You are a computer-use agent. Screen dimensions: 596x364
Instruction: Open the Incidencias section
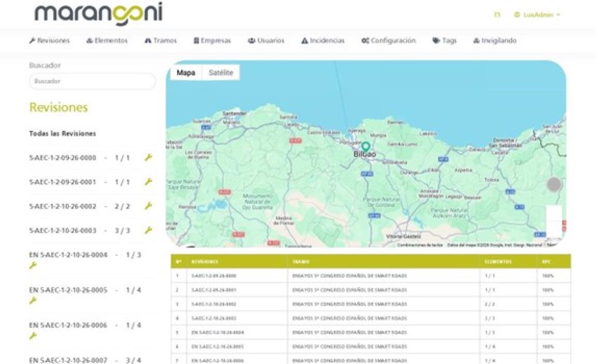pyautogui.click(x=323, y=40)
